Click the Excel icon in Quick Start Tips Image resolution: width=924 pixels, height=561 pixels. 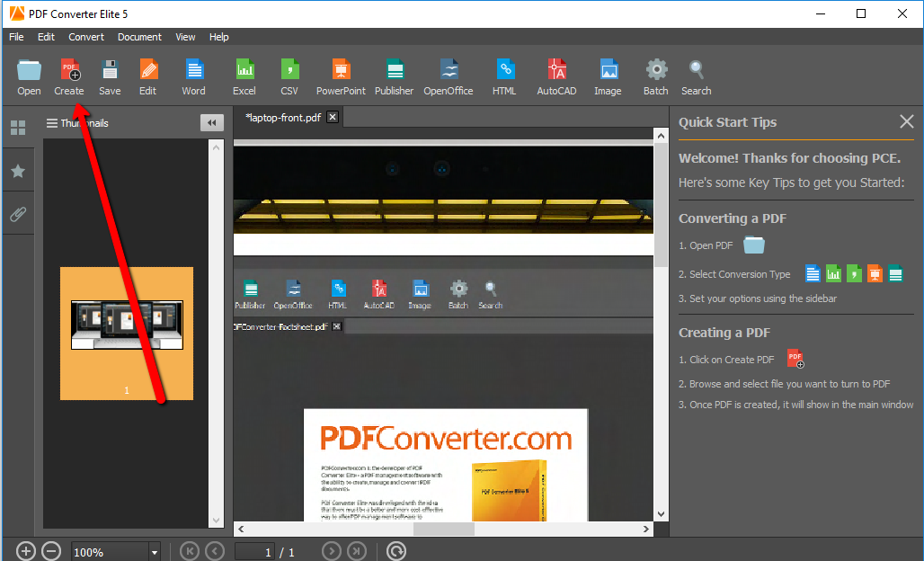[833, 273]
